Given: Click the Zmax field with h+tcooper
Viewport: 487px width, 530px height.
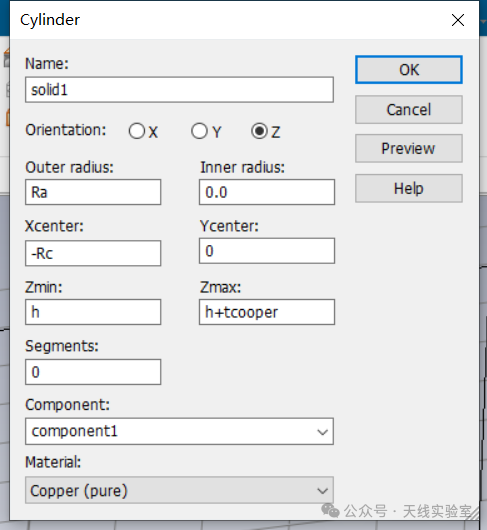Looking at the screenshot, I should coord(267,312).
